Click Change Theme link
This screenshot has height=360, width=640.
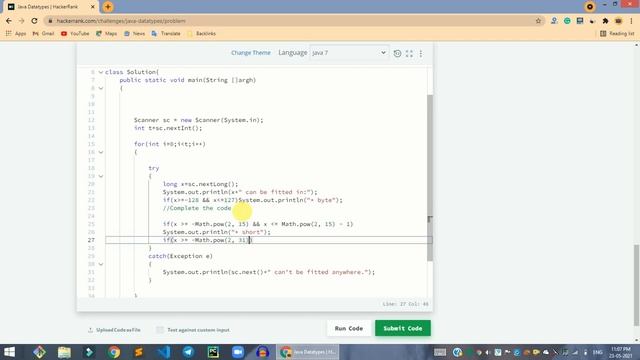[x=251, y=53]
